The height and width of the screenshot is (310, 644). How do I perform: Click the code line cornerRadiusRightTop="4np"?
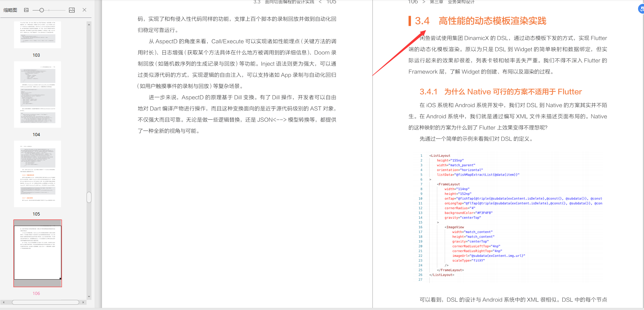477,251
